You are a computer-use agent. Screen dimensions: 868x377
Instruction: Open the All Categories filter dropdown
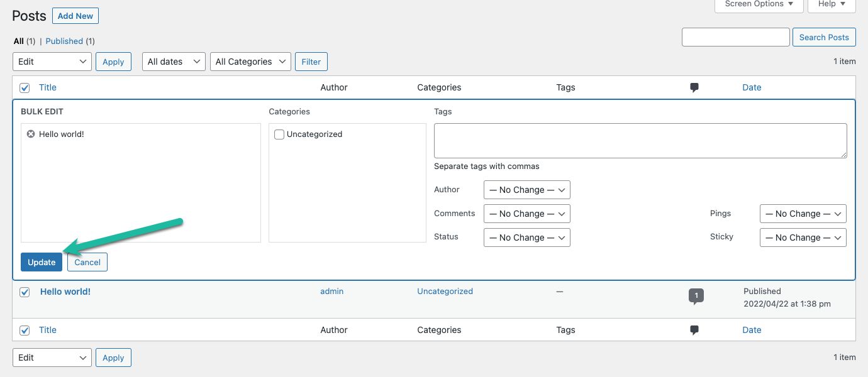(250, 62)
